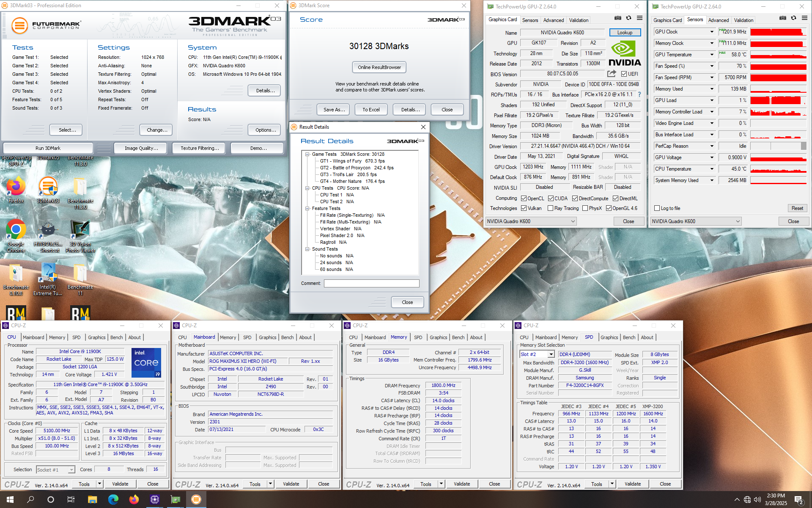Viewport: 812px width, 508px height.
Task: Open GPU selector dropdown in Graphics Card window
Action: point(531,221)
